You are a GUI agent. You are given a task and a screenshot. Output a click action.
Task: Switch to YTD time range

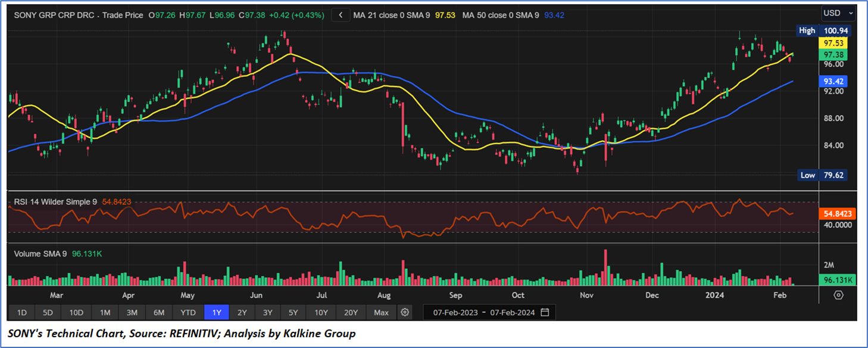click(188, 312)
